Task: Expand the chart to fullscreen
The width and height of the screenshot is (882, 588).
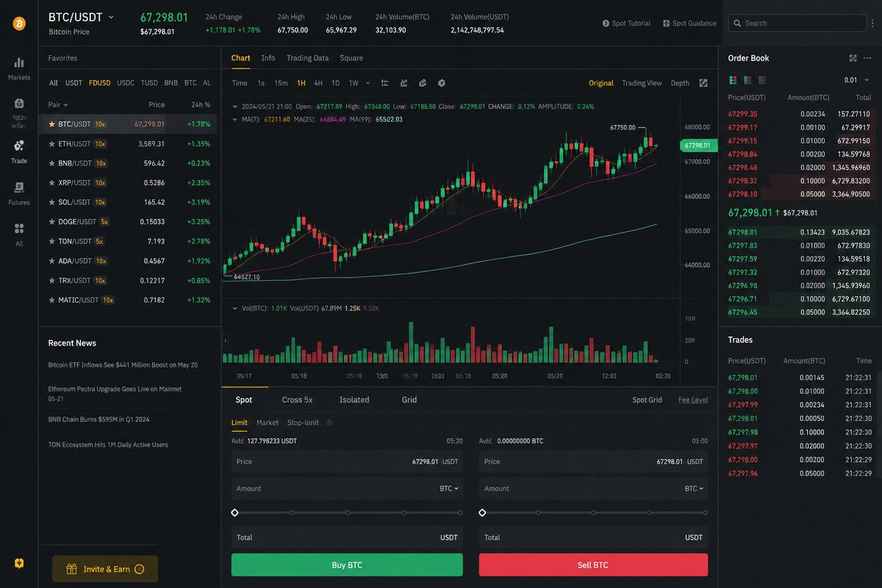Action: point(703,83)
